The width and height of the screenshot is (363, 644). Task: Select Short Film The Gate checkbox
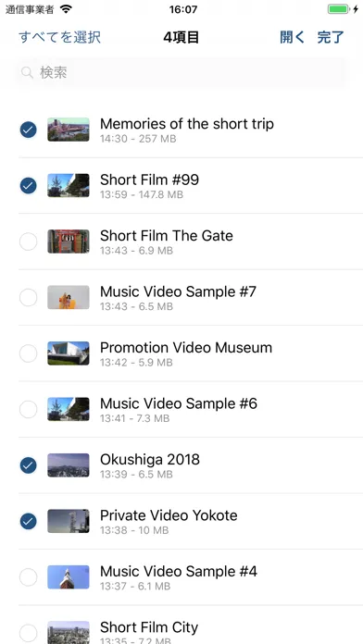click(x=29, y=241)
